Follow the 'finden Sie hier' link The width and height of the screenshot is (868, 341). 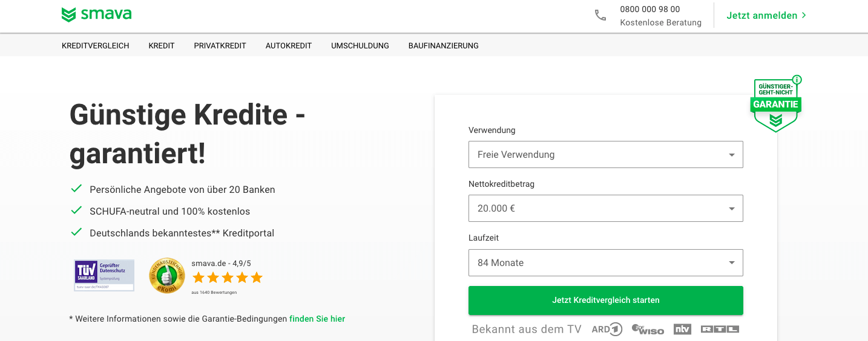[317, 319]
